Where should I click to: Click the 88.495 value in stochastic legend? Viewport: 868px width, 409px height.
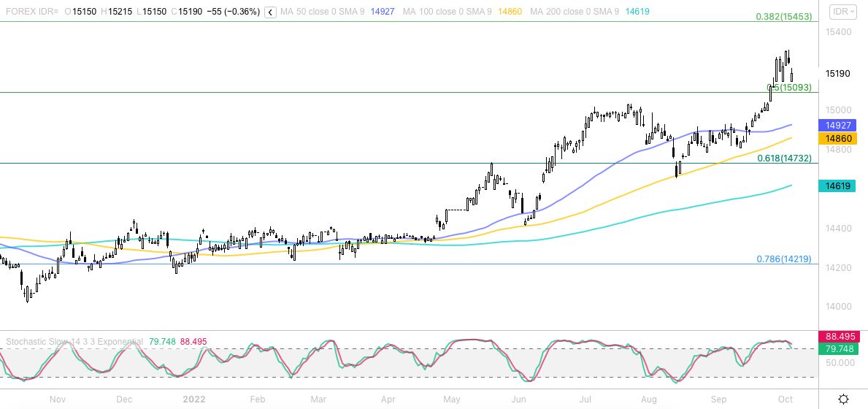[x=193, y=342]
